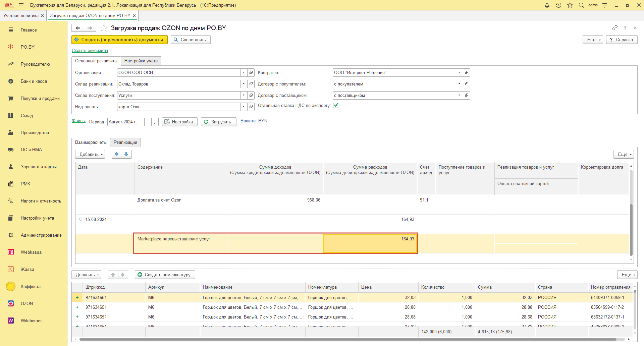Switch to Настройки учета tab

click(x=141, y=61)
